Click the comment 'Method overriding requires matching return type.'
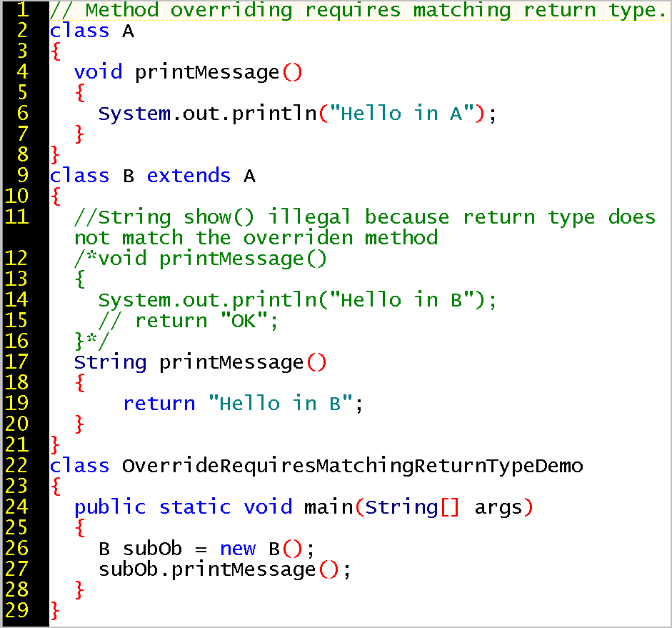672x628 pixels. [376, 10]
